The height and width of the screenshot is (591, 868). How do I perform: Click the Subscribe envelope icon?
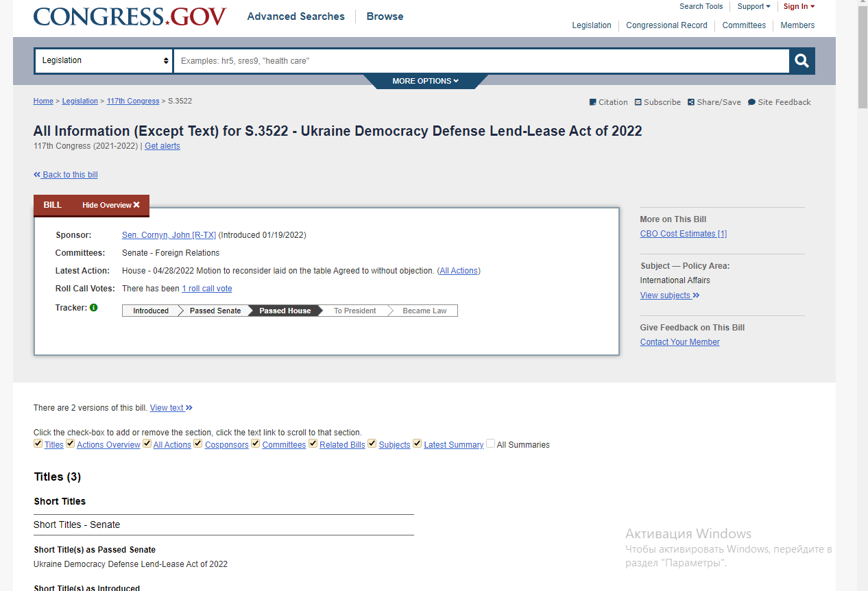(638, 102)
